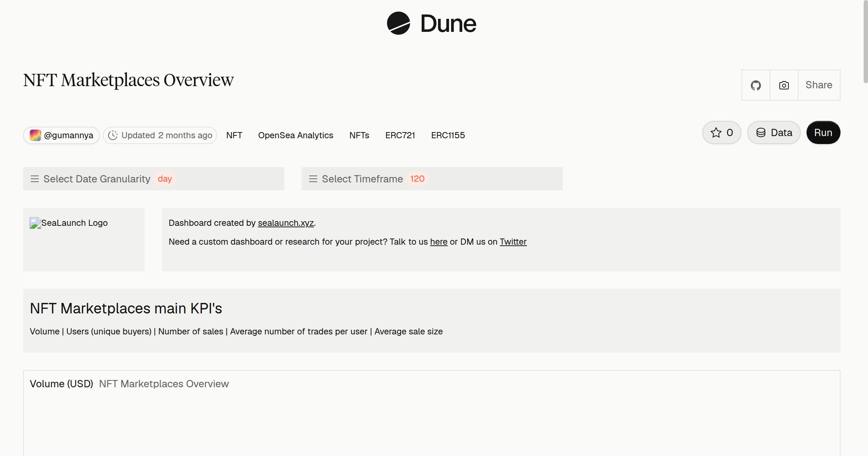Viewport: 868px width, 456px height.
Task: Click the Share button
Action: coord(819,85)
